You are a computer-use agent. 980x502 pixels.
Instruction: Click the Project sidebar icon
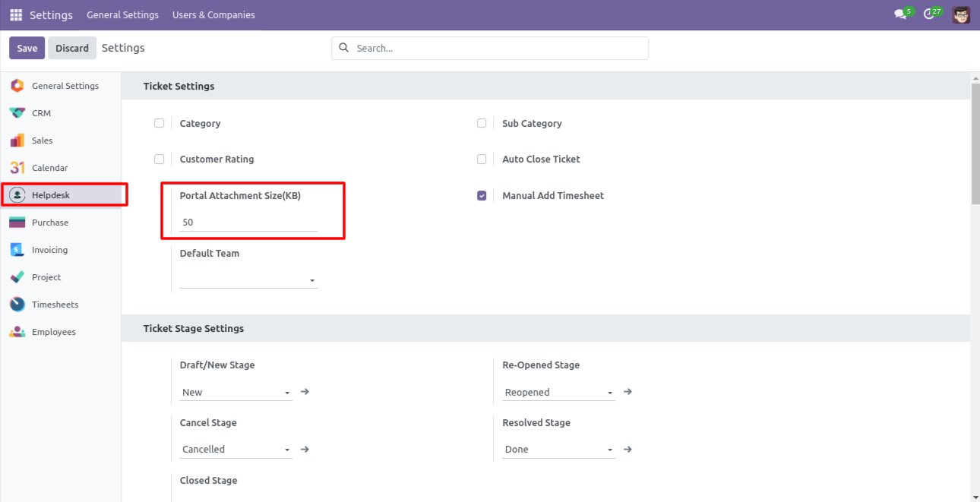click(x=17, y=277)
